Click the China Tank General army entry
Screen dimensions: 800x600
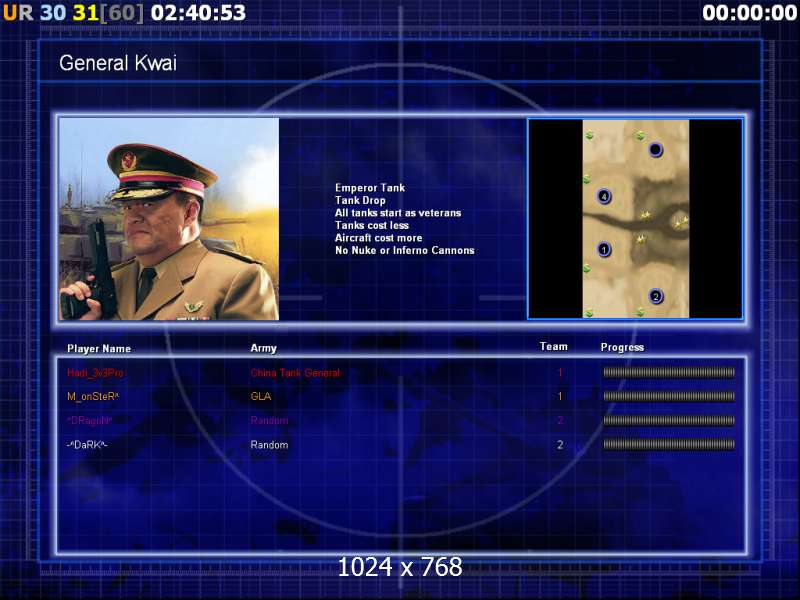tap(295, 373)
